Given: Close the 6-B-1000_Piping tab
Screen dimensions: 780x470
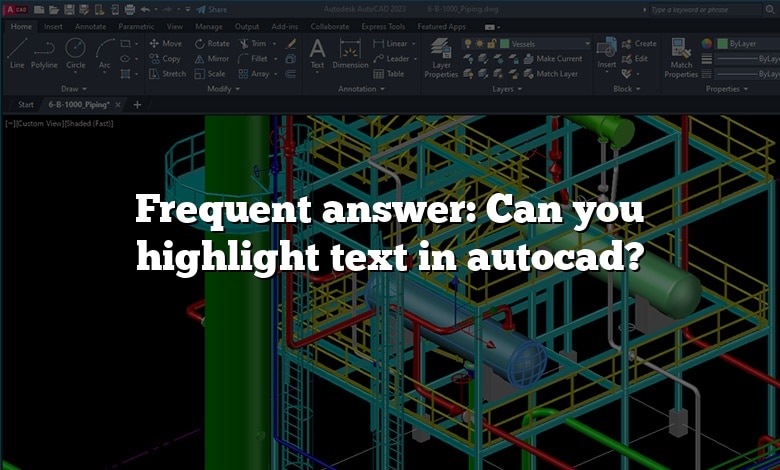Looking at the screenshot, I should point(118,104).
